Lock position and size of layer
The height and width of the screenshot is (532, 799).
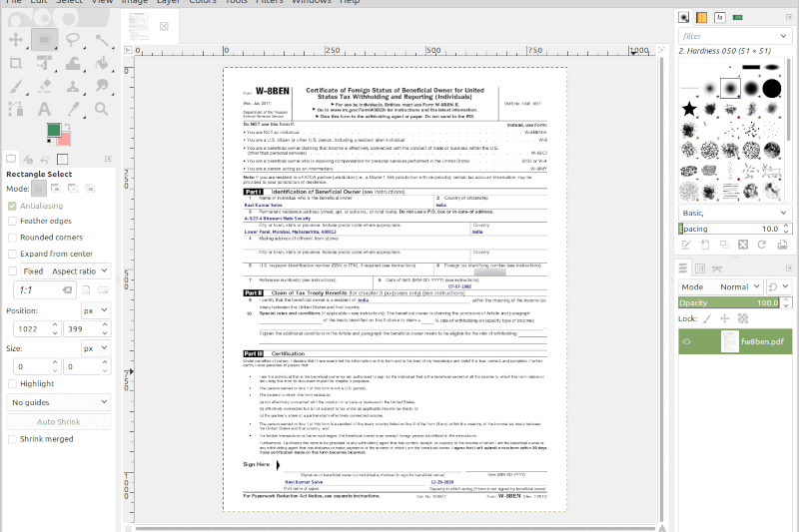[x=725, y=318]
